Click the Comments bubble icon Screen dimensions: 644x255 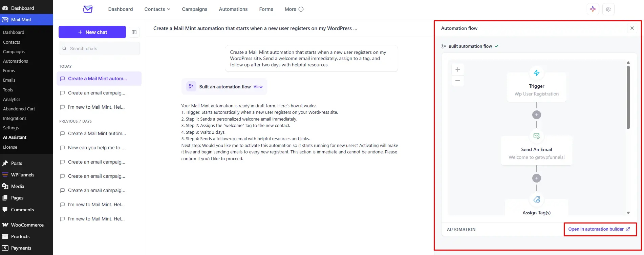click(x=5, y=210)
